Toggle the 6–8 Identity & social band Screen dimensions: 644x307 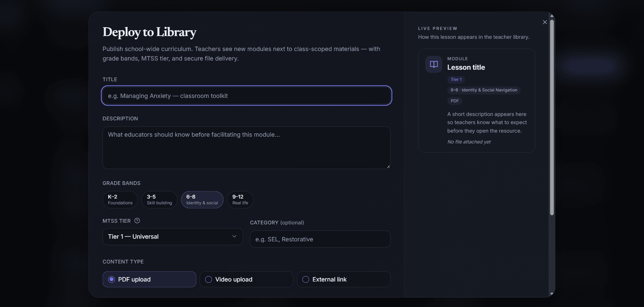tap(202, 200)
